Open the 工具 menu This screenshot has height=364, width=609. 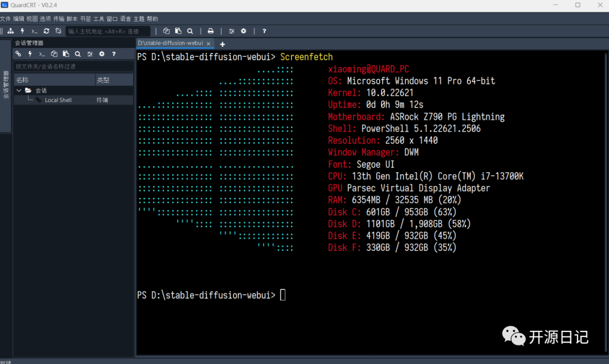pyautogui.click(x=99, y=19)
